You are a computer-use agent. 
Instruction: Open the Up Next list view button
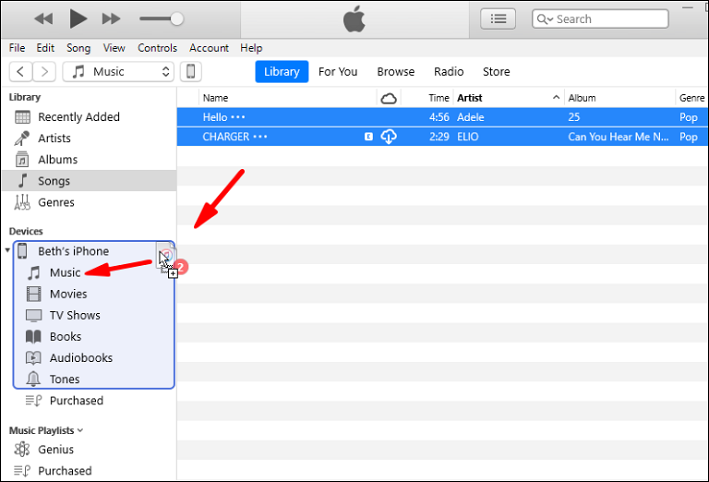click(x=498, y=19)
